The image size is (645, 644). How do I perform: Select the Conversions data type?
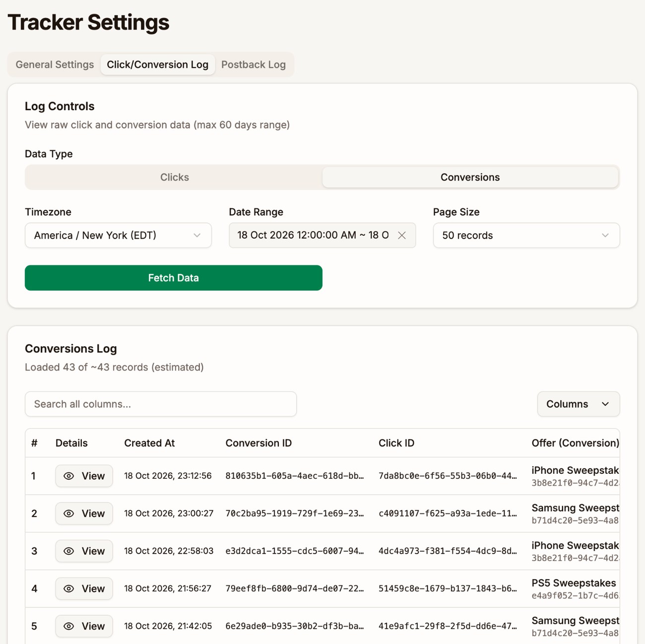click(x=470, y=177)
